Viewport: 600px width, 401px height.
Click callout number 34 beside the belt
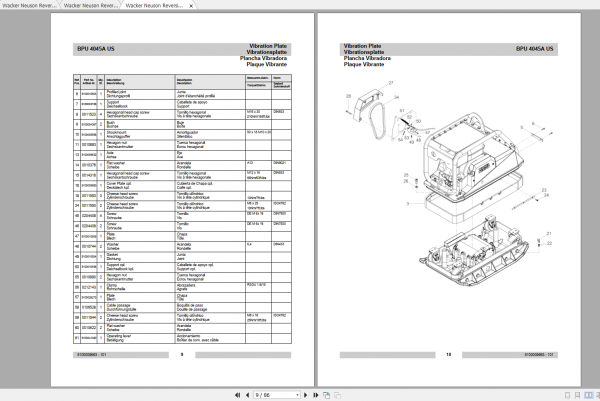pos(396,97)
